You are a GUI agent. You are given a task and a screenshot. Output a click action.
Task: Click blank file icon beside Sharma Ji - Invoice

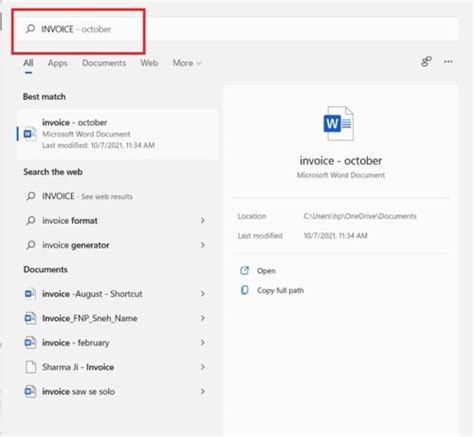coord(31,367)
